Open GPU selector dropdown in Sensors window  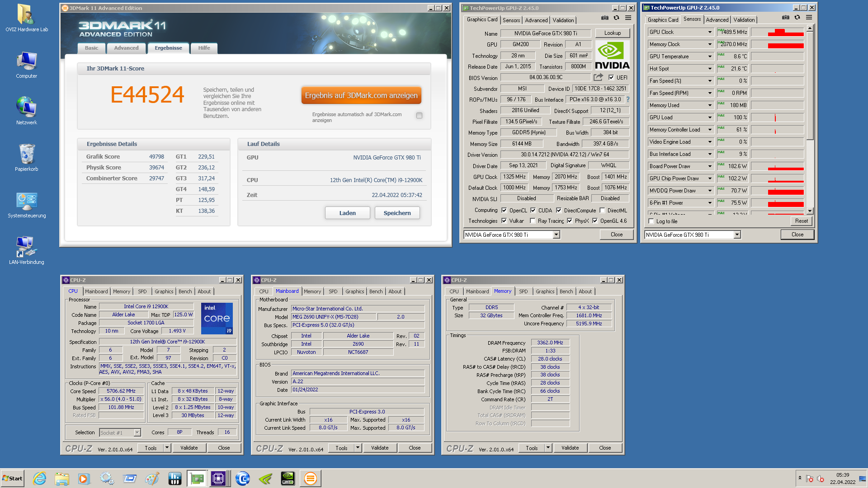pos(737,235)
